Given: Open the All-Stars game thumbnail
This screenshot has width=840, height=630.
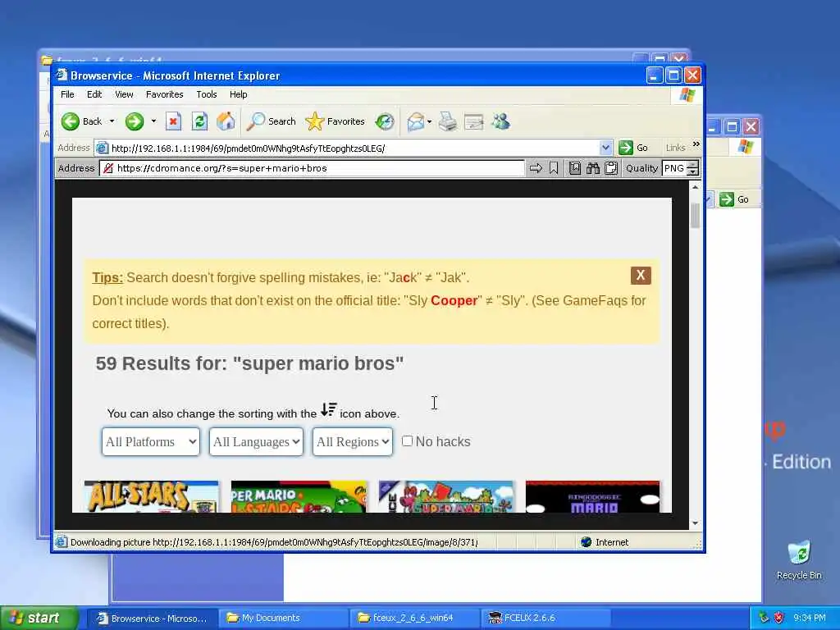Looking at the screenshot, I should [152, 496].
